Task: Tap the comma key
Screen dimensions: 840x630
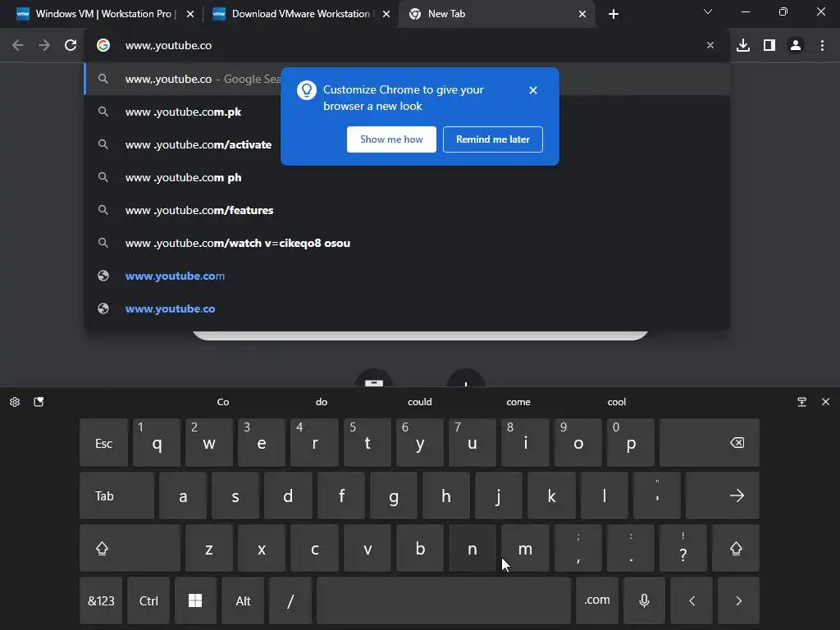Action: click(578, 548)
